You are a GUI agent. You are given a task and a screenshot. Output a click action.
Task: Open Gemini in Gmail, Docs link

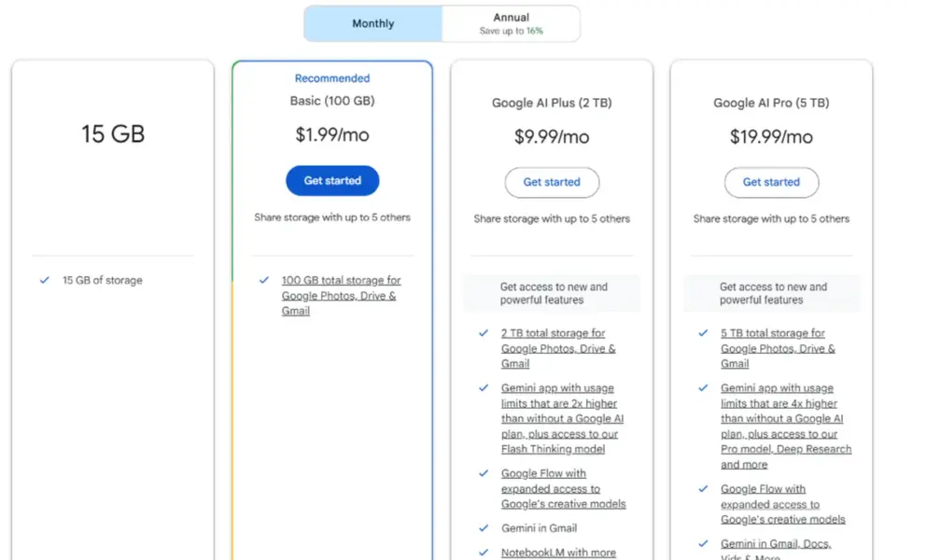point(776,549)
